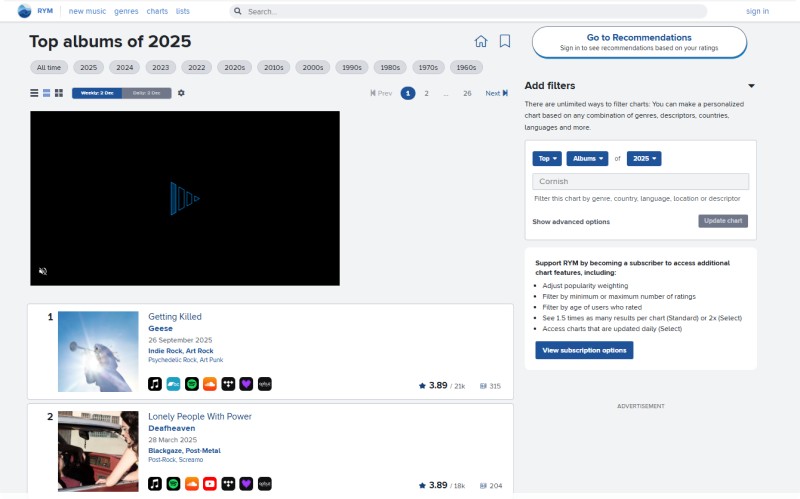Open the Top chart type dropdown
The width and height of the screenshot is (800, 499).
pos(547,158)
